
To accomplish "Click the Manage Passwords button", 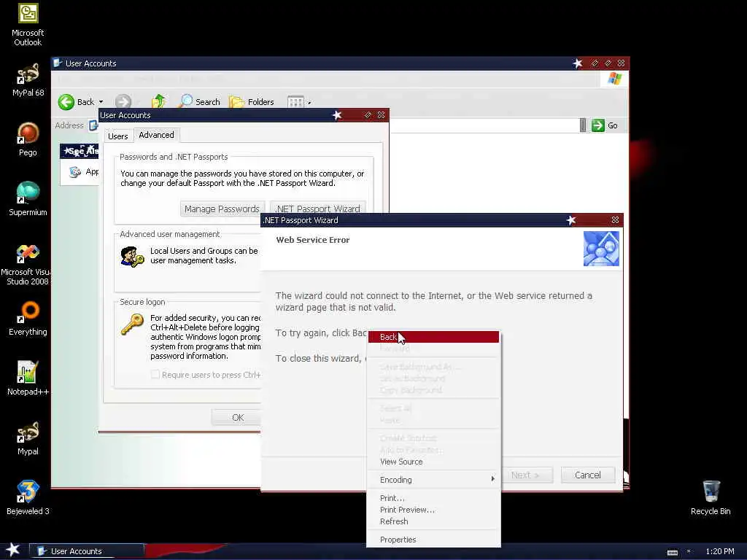I will (x=222, y=209).
